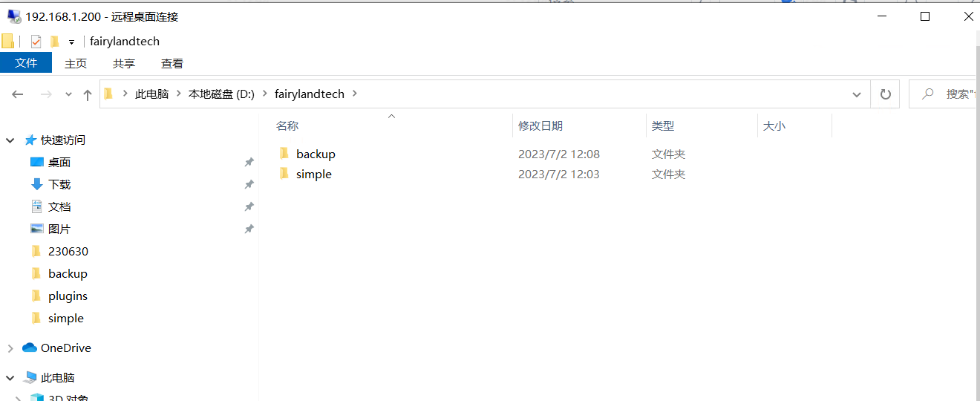The width and height of the screenshot is (980, 401).
Task: Expand the OneDrive tree node
Action: (10, 348)
